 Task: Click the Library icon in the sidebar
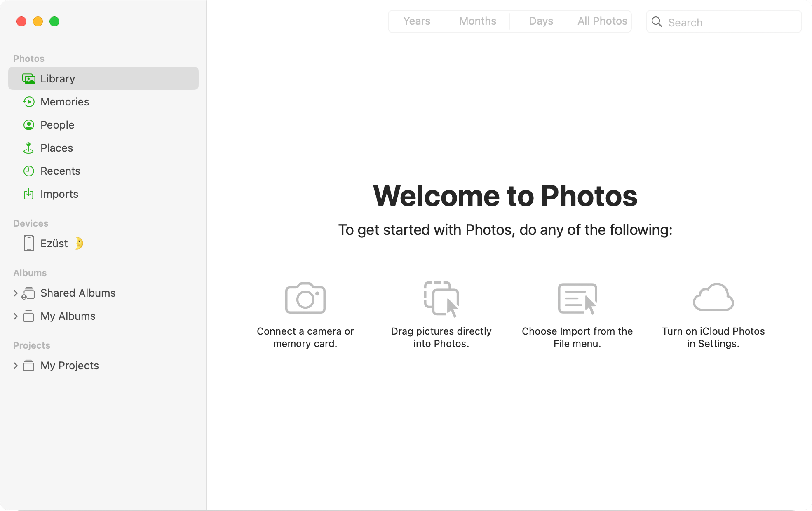[x=28, y=79]
